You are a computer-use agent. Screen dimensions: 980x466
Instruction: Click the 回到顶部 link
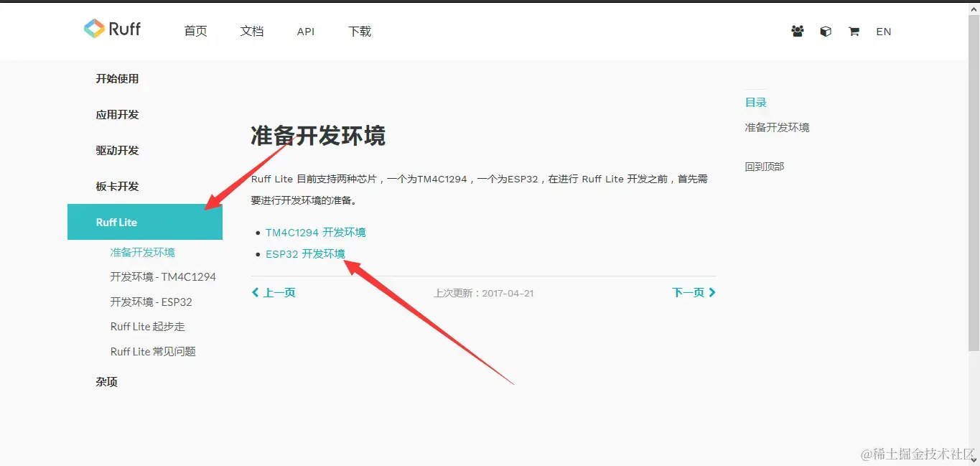[x=764, y=166]
